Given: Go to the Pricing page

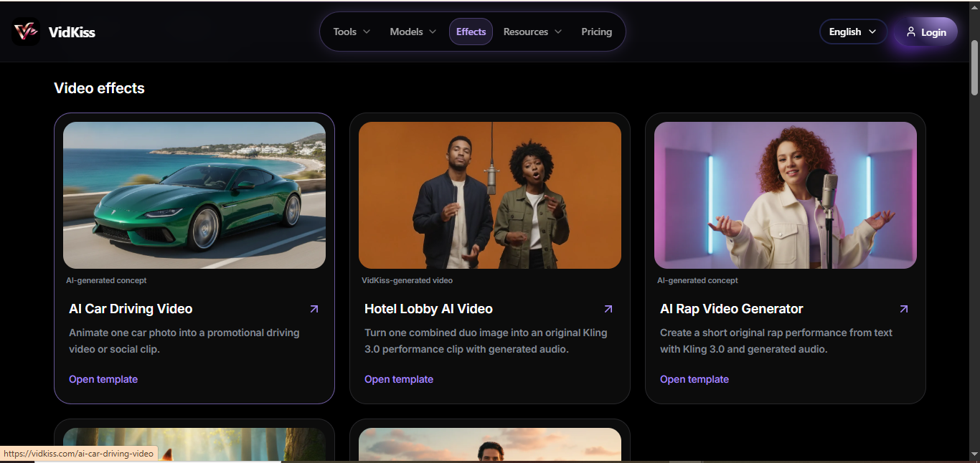Looking at the screenshot, I should (596, 32).
